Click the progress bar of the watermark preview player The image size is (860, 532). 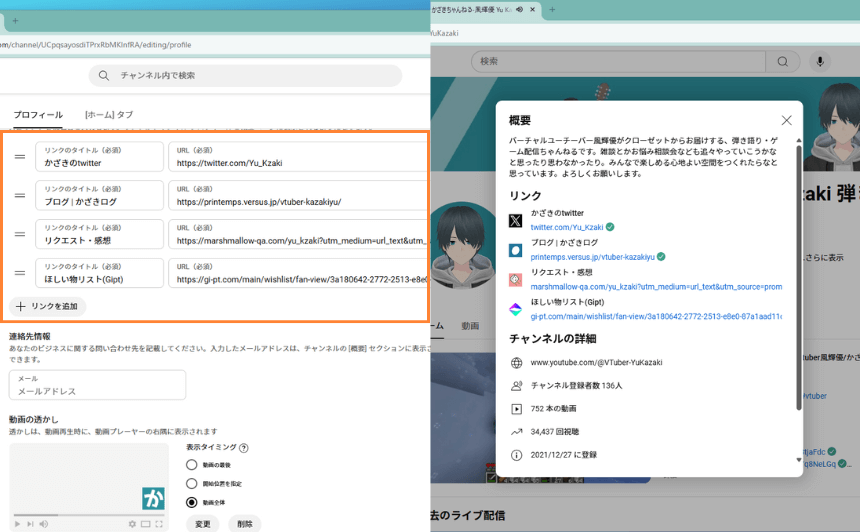coord(88,515)
